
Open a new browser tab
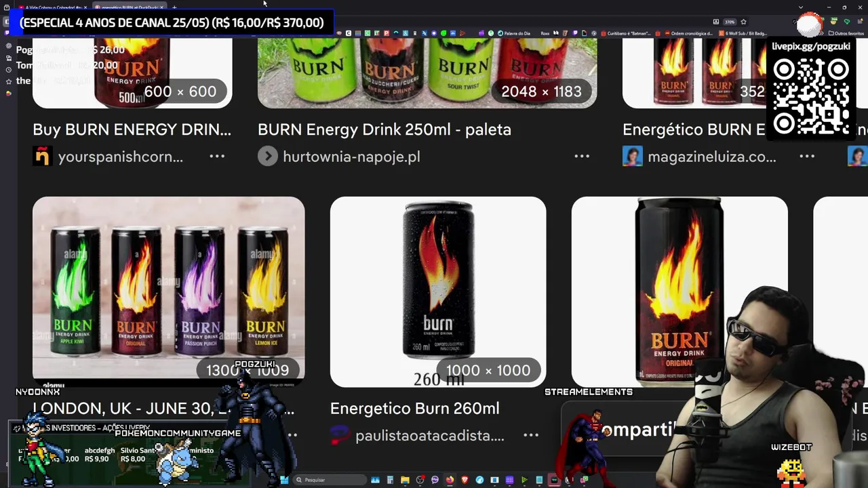pyautogui.click(x=174, y=7)
